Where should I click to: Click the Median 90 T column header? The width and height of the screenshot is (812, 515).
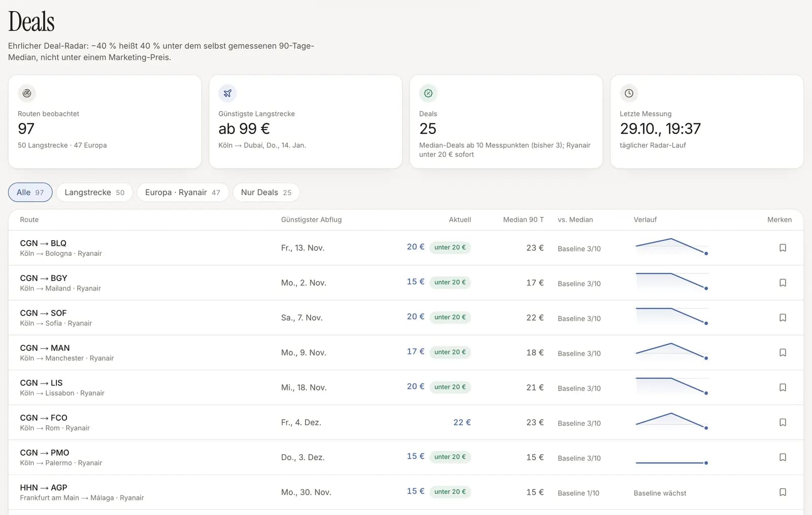point(523,220)
